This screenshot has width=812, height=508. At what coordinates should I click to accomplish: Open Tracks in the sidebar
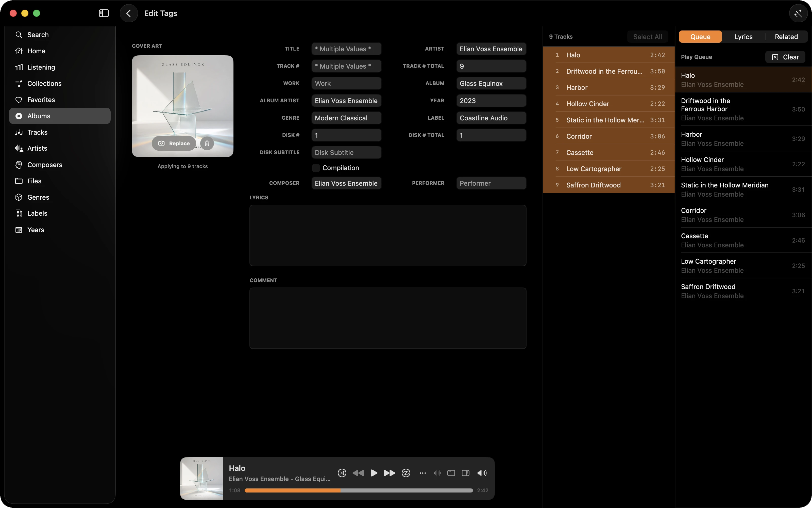[60, 132]
